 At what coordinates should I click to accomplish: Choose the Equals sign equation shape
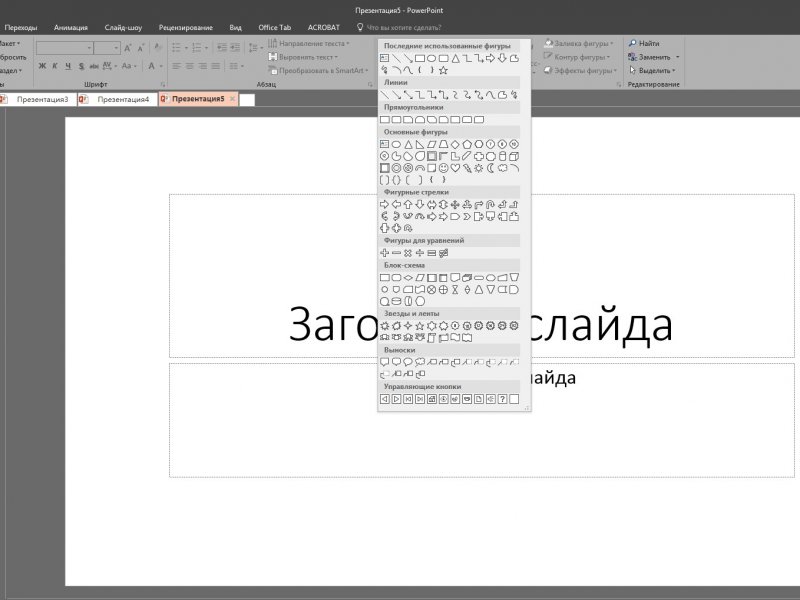pos(432,253)
